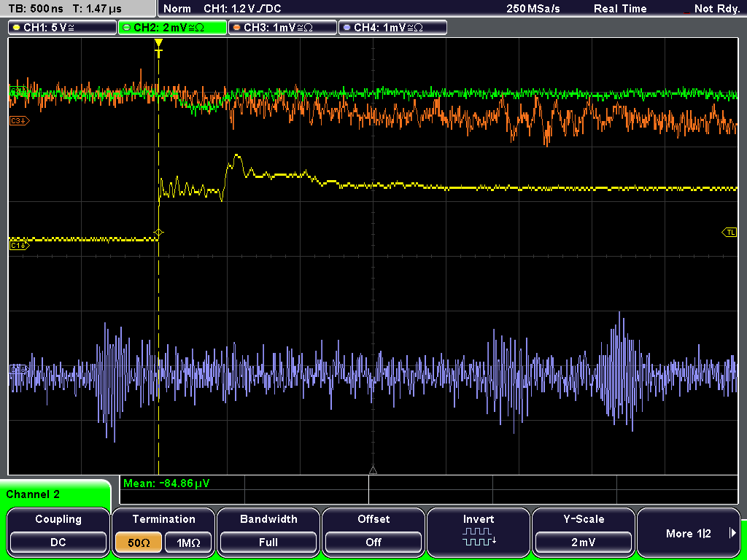
Task: Click the Norm trigger mode label
Action: click(177, 9)
